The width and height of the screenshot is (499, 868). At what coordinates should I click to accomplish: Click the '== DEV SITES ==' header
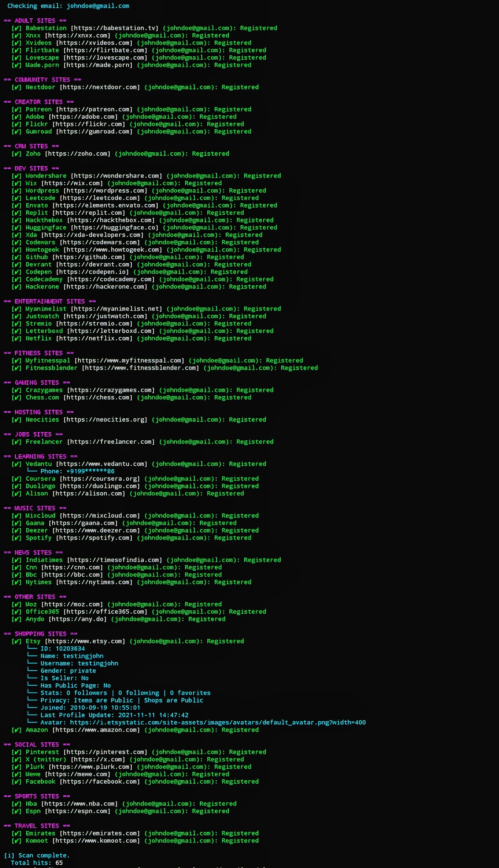(x=31, y=168)
